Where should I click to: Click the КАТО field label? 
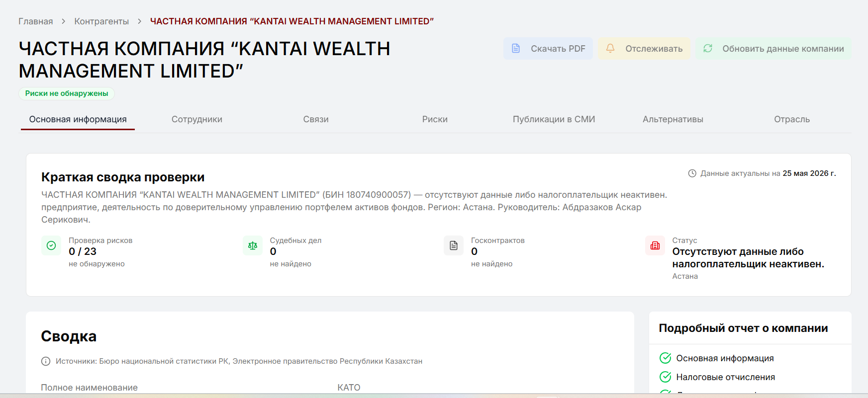point(349,388)
